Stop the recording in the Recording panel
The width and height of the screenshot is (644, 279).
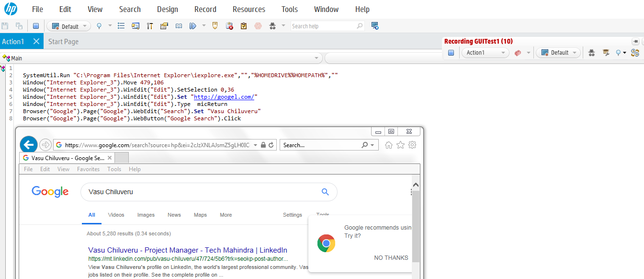pos(451,53)
